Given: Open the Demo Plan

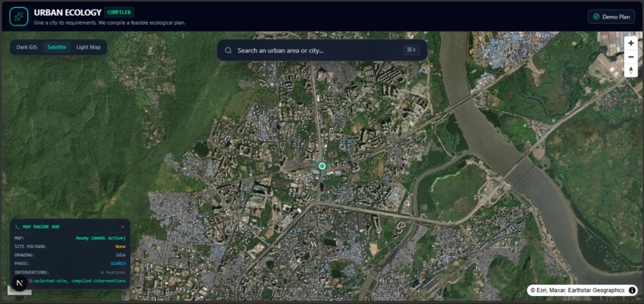Looking at the screenshot, I should (x=611, y=17).
